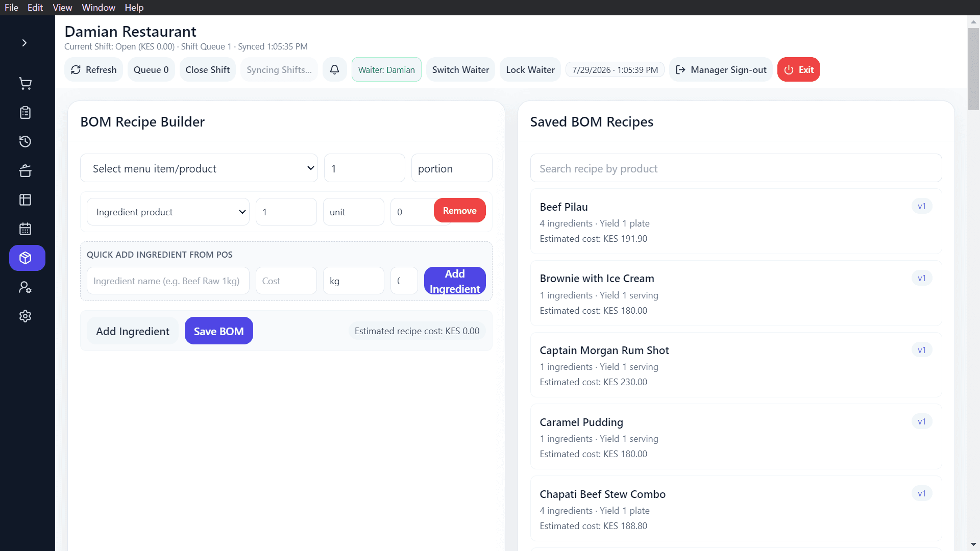
Task: Open the Edit menu
Action: tap(35, 8)
